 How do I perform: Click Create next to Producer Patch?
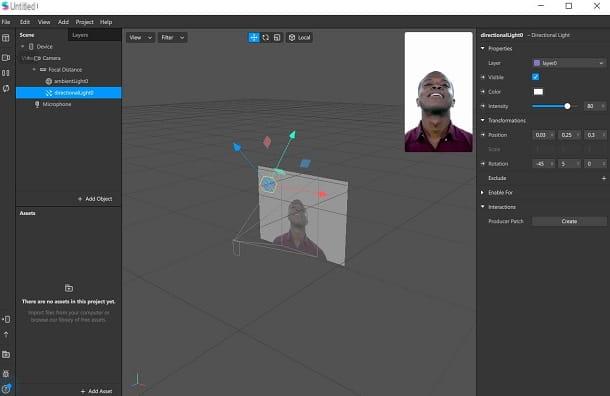pos(569,221)
